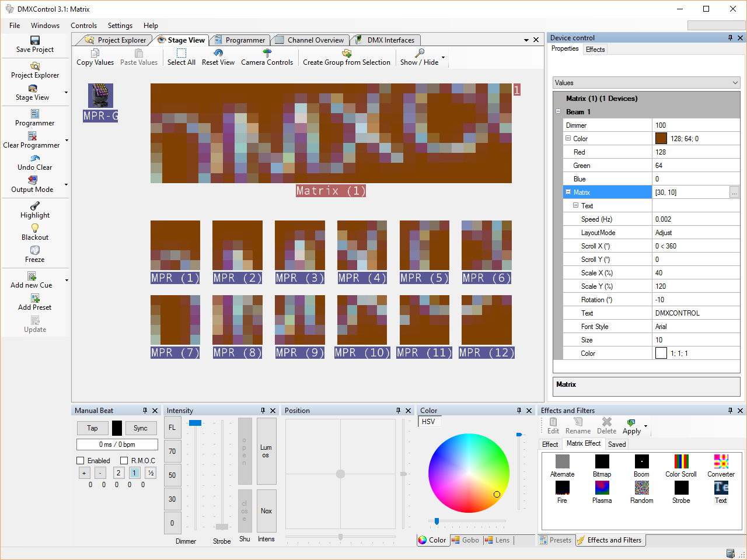
Task: Click the Add new Cue icon
Action: tap(32, 276)
